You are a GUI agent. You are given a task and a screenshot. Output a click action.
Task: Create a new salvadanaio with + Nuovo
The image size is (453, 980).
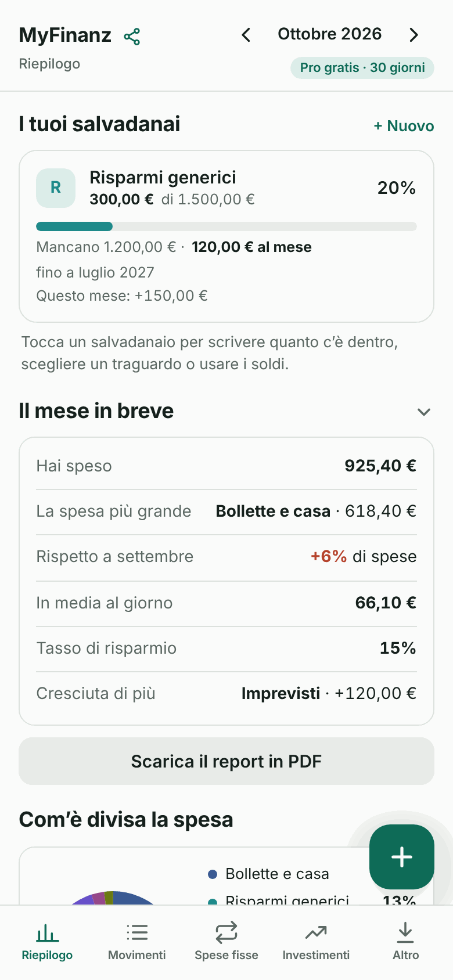(404, 126)
